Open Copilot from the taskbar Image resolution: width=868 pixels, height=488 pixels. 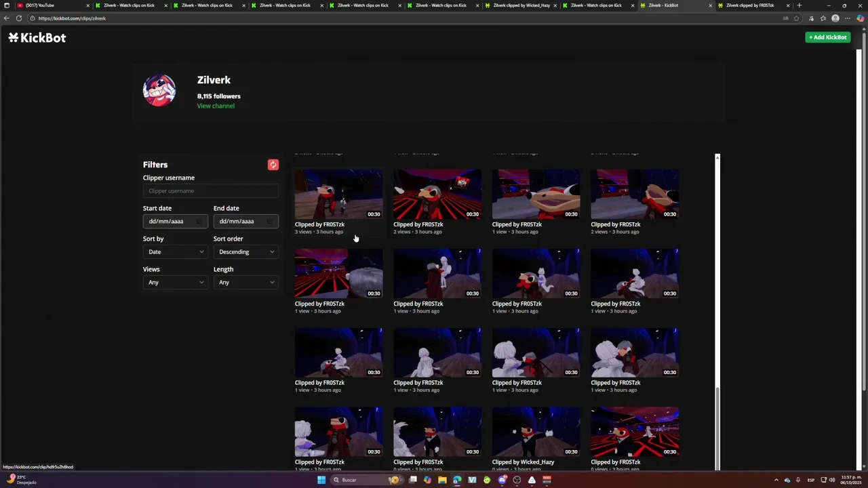[427, 480]
